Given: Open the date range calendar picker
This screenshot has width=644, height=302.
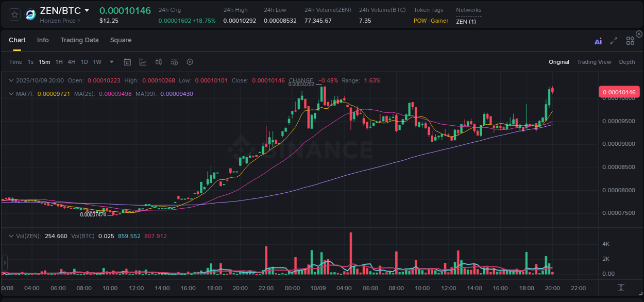Looking at the screenshot, I should point(127,62).
